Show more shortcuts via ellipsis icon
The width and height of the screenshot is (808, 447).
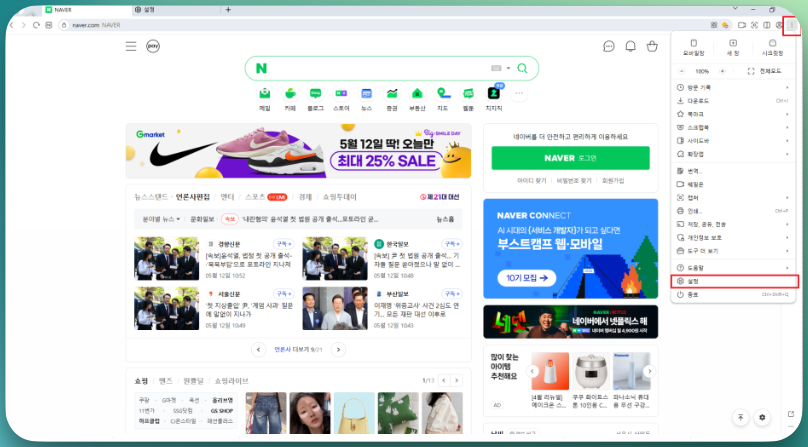[x=519, y=94]
